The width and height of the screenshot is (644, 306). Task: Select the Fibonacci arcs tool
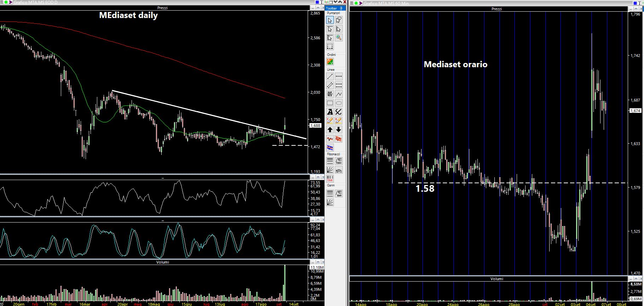pyautogui.click(x=338, y=170)
